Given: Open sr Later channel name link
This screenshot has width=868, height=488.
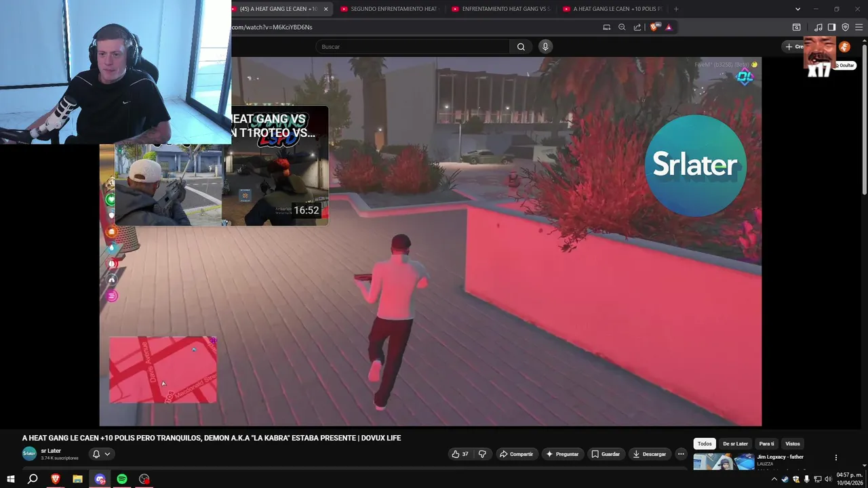Looking at the screenshot, I should (51, 451).
